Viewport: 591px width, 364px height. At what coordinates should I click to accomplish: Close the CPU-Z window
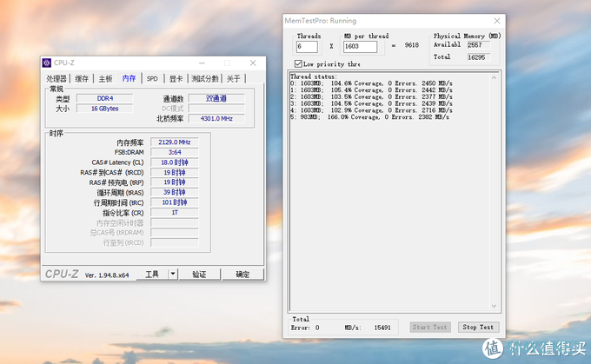click(253, 63)
